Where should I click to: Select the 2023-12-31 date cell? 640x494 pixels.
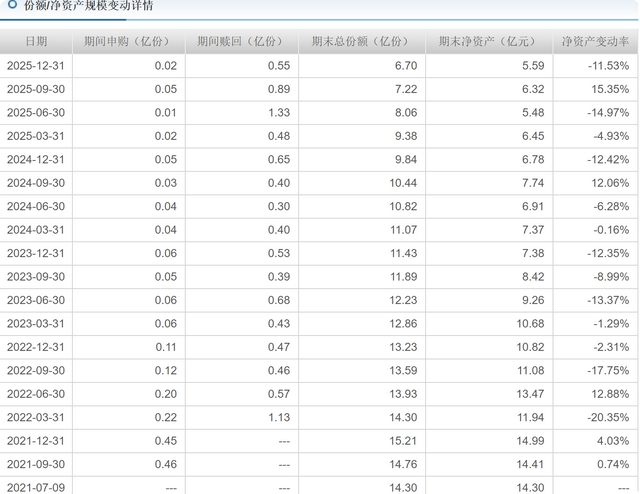[x=36, y=253]
